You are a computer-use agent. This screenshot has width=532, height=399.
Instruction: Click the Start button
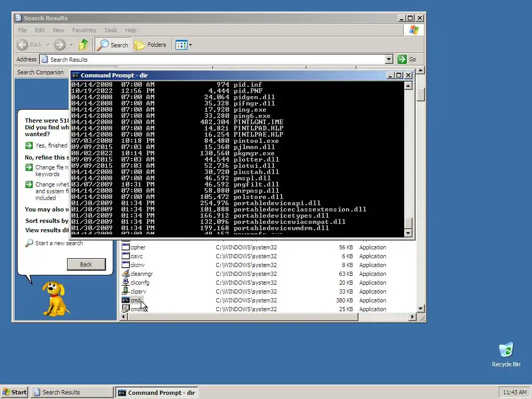(14, 392)
